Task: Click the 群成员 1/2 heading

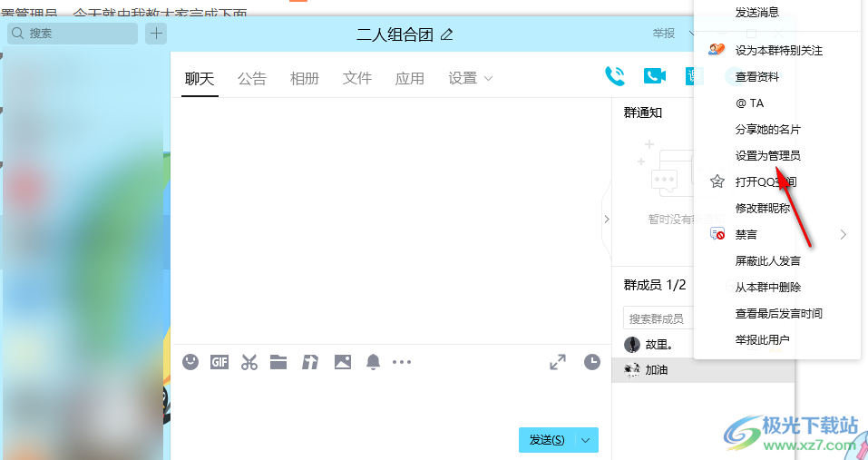Action: 655,285
